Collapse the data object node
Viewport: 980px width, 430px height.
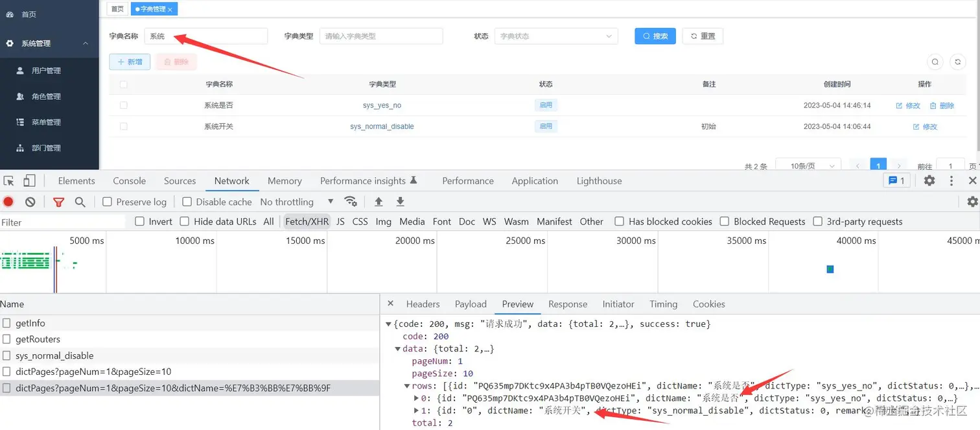coord(397,349)
